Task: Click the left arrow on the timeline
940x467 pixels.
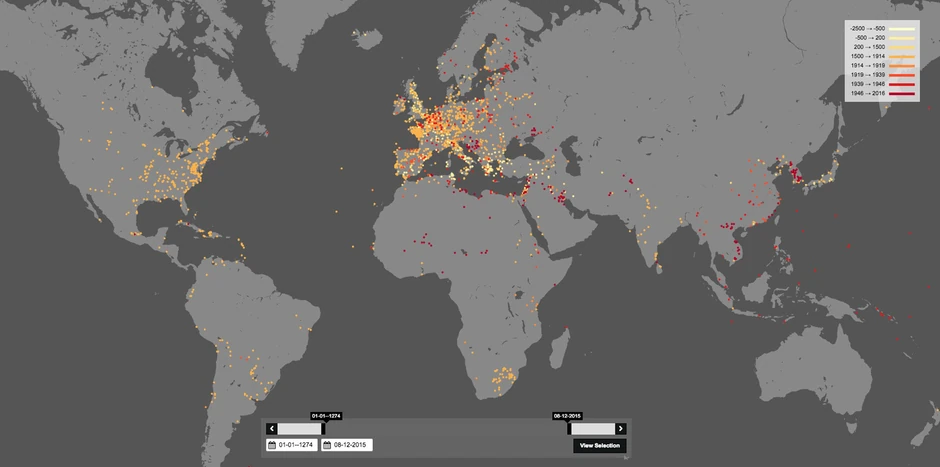Action: coord(272,429)
